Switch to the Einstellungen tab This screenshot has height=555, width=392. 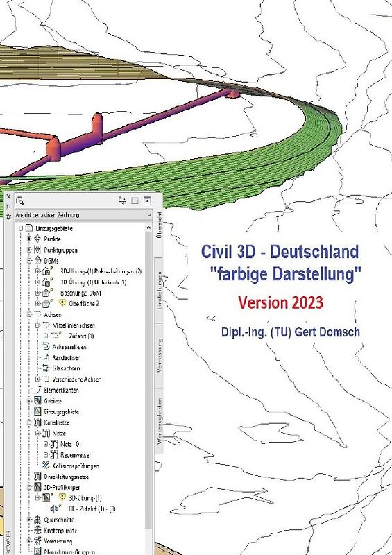pos(159,291)
